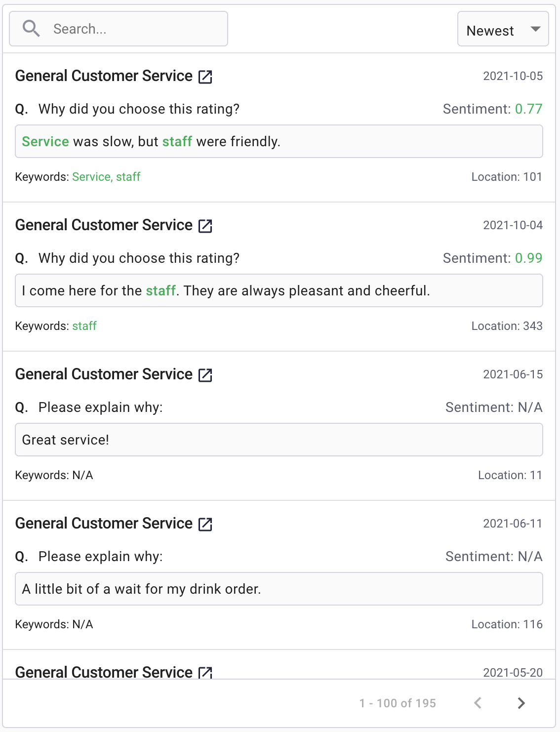Screen dimensions: 560x732
Task: Open external link for 2021-06-15 review
Action: 205,375
